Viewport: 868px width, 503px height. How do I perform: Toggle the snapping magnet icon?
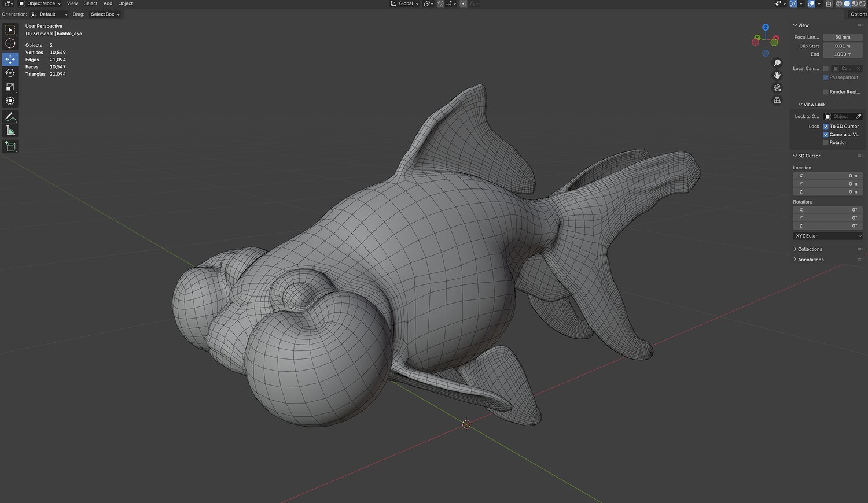coord(440,3)
